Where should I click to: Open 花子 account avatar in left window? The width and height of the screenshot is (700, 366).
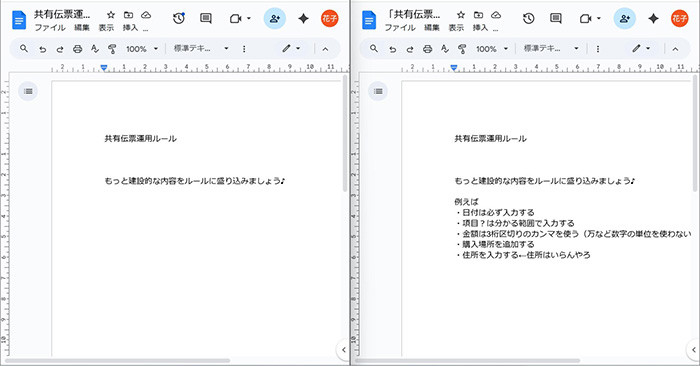point(329,18)
